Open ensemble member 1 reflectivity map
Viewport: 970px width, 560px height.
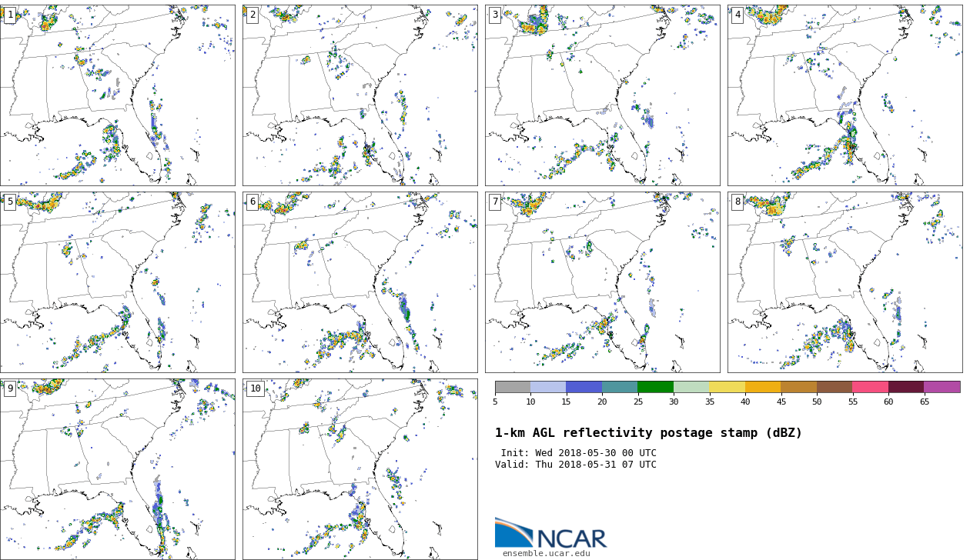pos(117,95)
